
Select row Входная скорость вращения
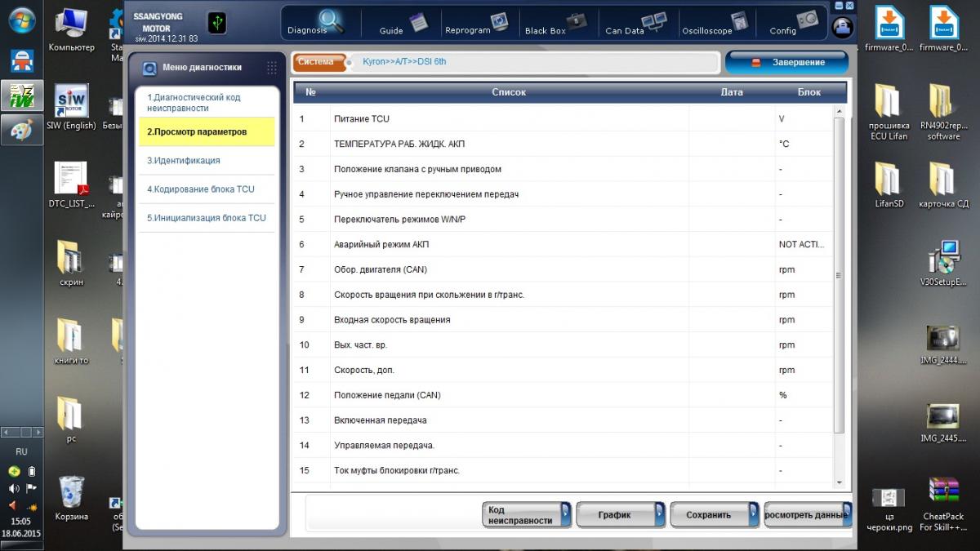coord(563,320)
